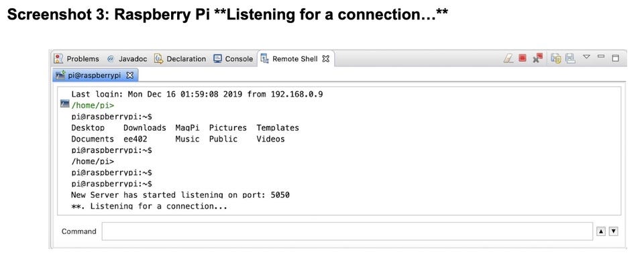Image resolution: width=644 pixels, height=265 pixels.
Task: Maximize the Remote Shell view panel
Action: (615, 58)
